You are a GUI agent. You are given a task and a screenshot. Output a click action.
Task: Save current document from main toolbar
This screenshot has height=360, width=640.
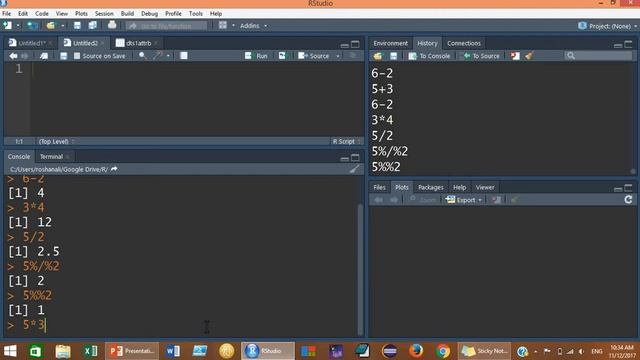coord(77,25)
